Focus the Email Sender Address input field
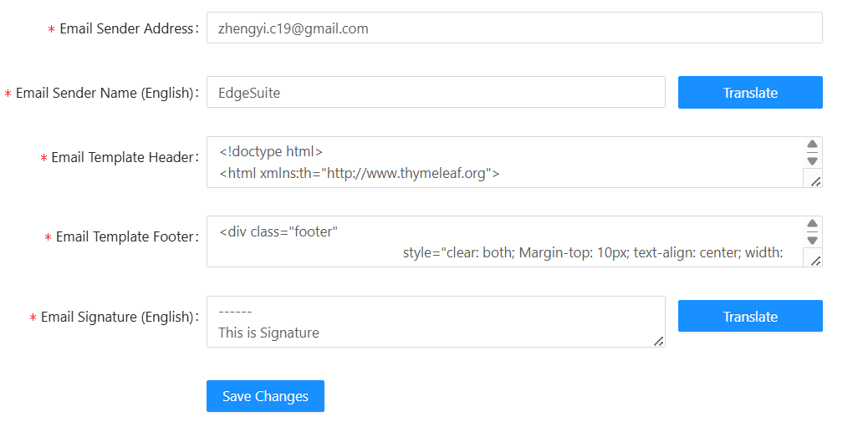Screen dimensions: 868x432 click(x=514, y=28)
